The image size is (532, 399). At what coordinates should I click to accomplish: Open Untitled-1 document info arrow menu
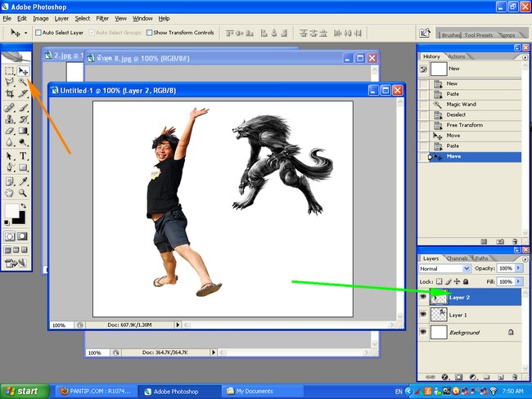coord(178,325)
